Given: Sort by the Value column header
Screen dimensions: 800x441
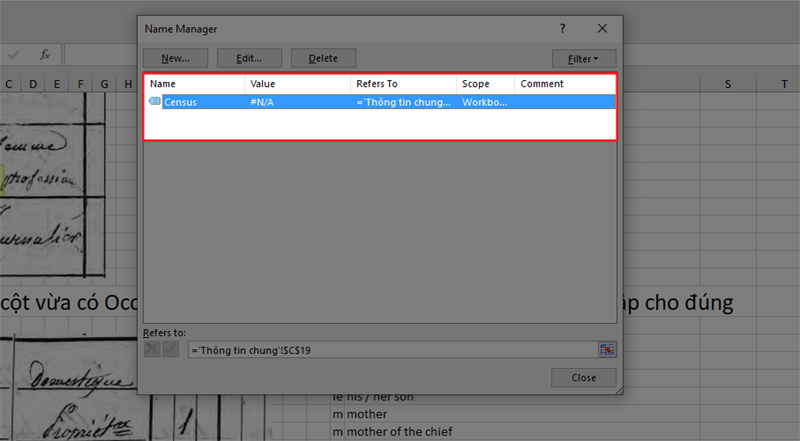Looking at the screenshot, I should [297, 84].
